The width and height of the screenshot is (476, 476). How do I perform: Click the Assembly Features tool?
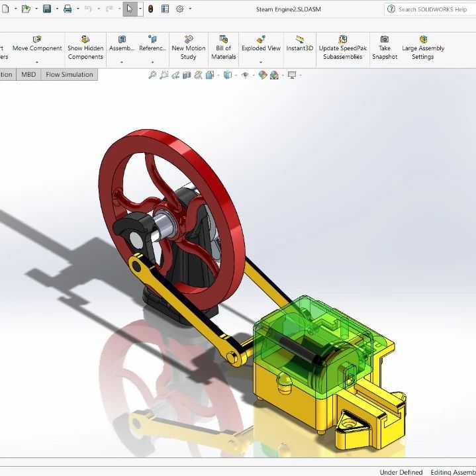coord(122,44)
